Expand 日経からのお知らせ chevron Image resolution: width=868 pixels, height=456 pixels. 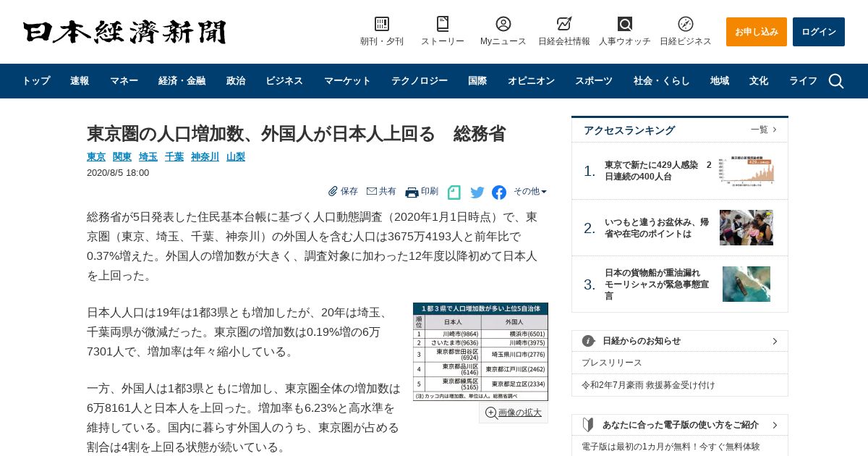[x=775, y=341]
